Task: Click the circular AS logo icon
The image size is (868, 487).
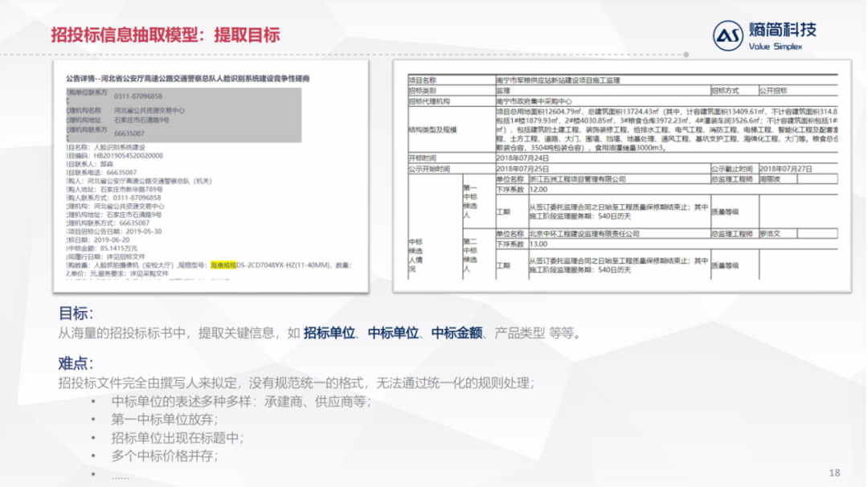Action: tap(728, 35)
